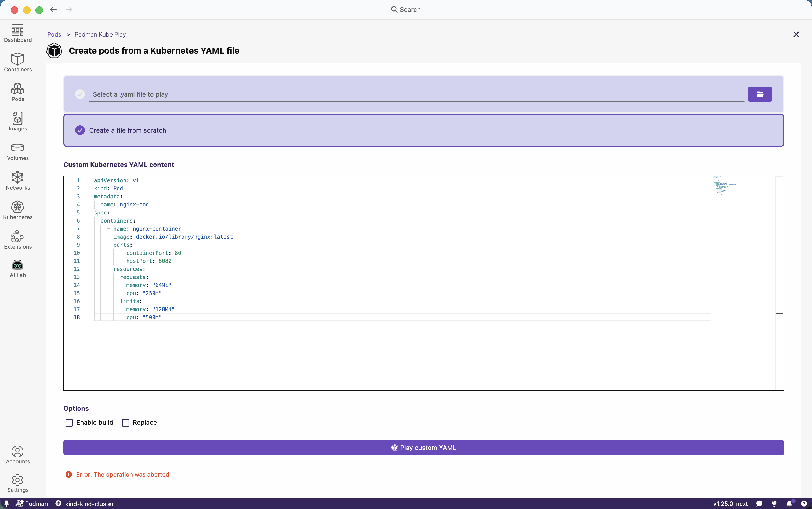Click the code editor minimap preview
Screen dimensions: 812x509
[x=724, y=186]
